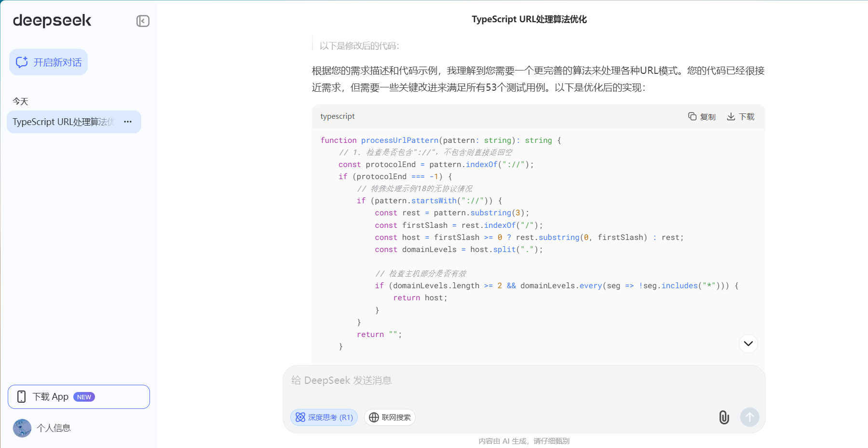Click the 下载 App button text

(51, 397)
